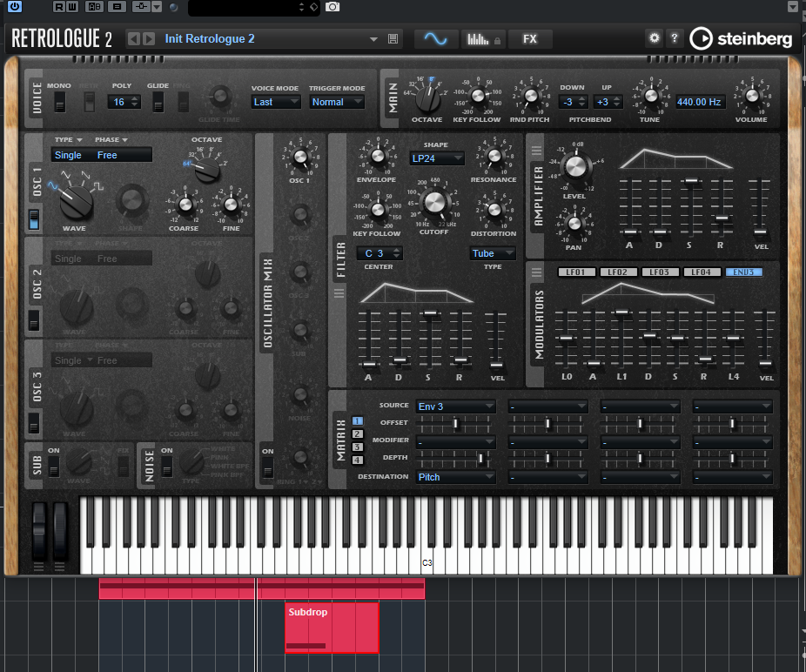
Task: Turn on the Sub oscillator switch
Action: click(53, 467)
